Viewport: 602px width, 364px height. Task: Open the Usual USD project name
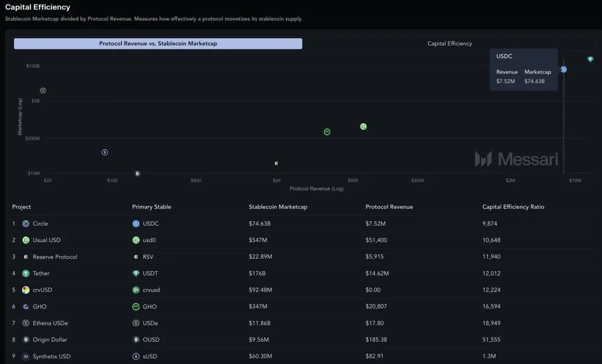click(x=47, y=240)
